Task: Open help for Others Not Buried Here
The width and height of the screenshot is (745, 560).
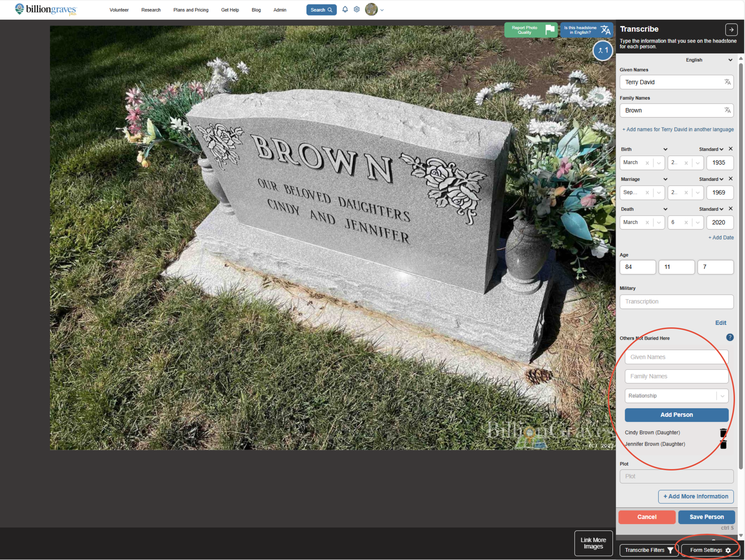Action: point(730,338)
